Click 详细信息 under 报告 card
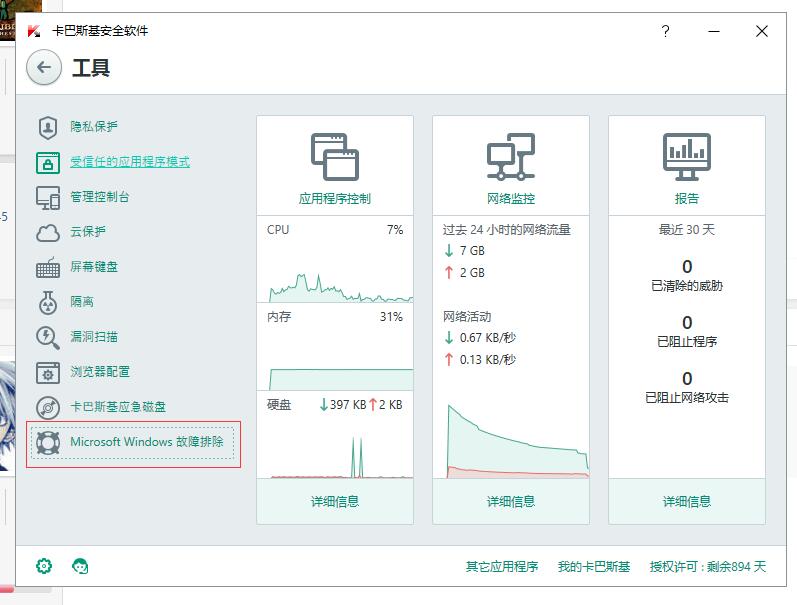 tap(687, 502)
